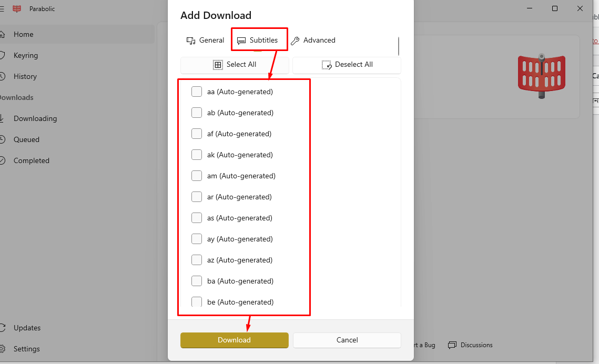The width and height of the screenshot is (599, 364).
Task: Click the Downloading arrow icon
Action: pyautogui.click(x=3, y=118)
